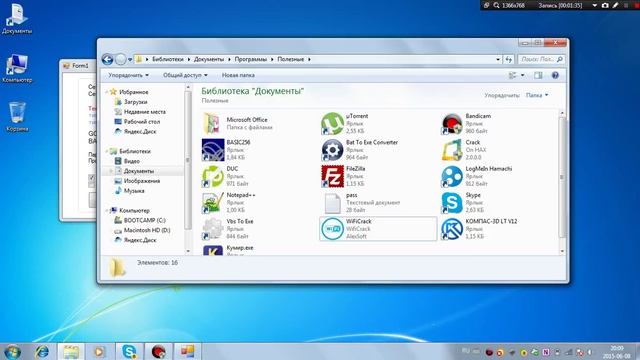Collapse the Библиотеки tree section
This screenshot has width=640, height=360.
107,151
